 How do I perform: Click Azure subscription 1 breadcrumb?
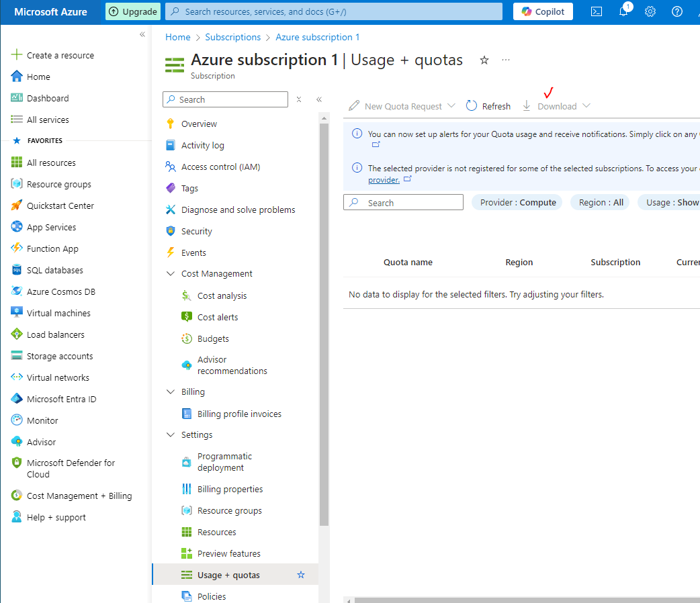pyautogui.click(x=317, y=37)
